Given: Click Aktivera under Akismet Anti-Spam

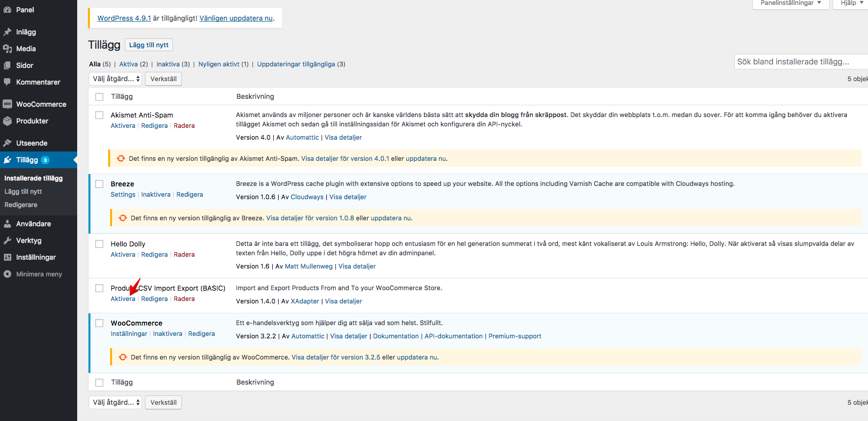Looking at the screenshot, I should point(123,126).
